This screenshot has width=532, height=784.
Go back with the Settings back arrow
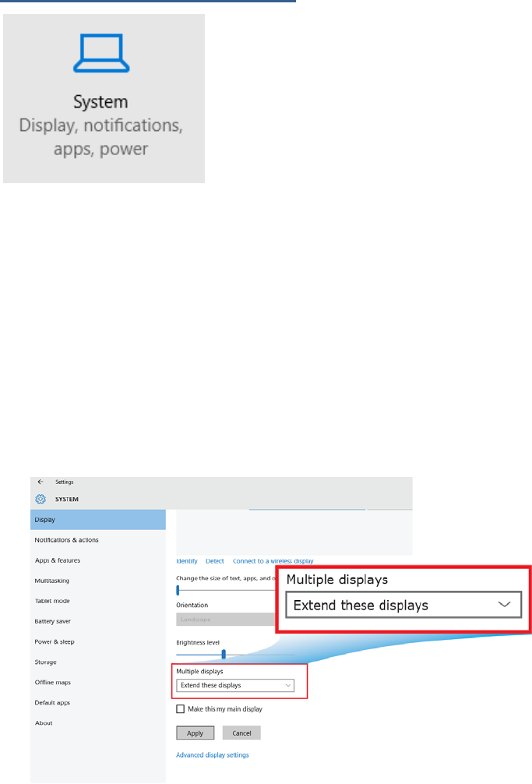click(x=41, y=482)
